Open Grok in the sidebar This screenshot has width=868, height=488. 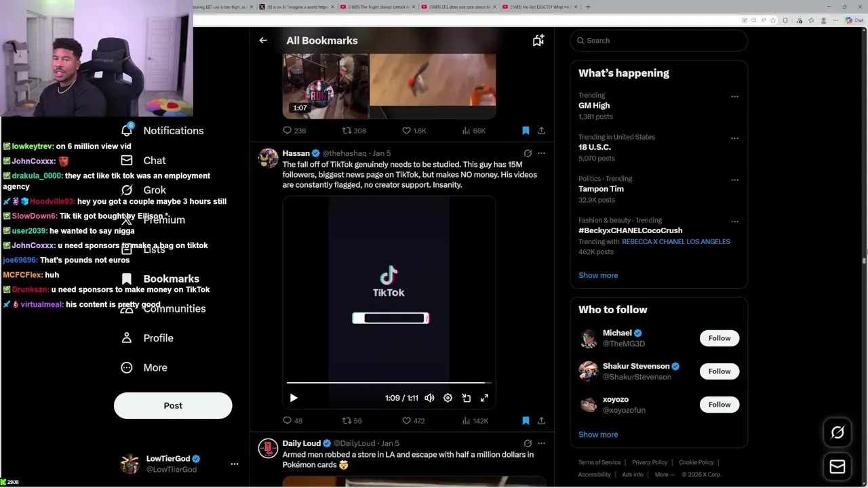point(144,190)
